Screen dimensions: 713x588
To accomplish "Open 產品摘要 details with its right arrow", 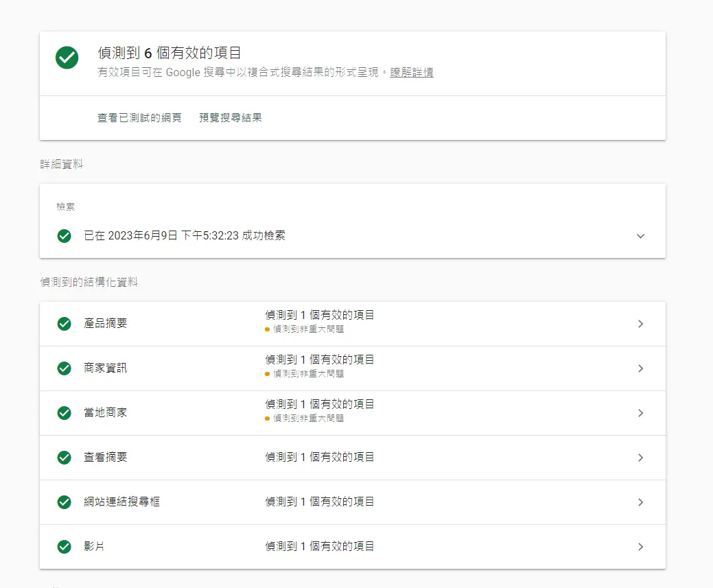I will (x=640, y=324).
